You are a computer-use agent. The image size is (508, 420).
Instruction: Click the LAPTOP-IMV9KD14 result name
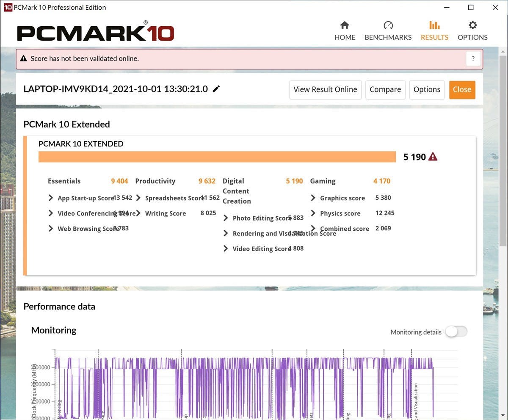coord(116,89)
